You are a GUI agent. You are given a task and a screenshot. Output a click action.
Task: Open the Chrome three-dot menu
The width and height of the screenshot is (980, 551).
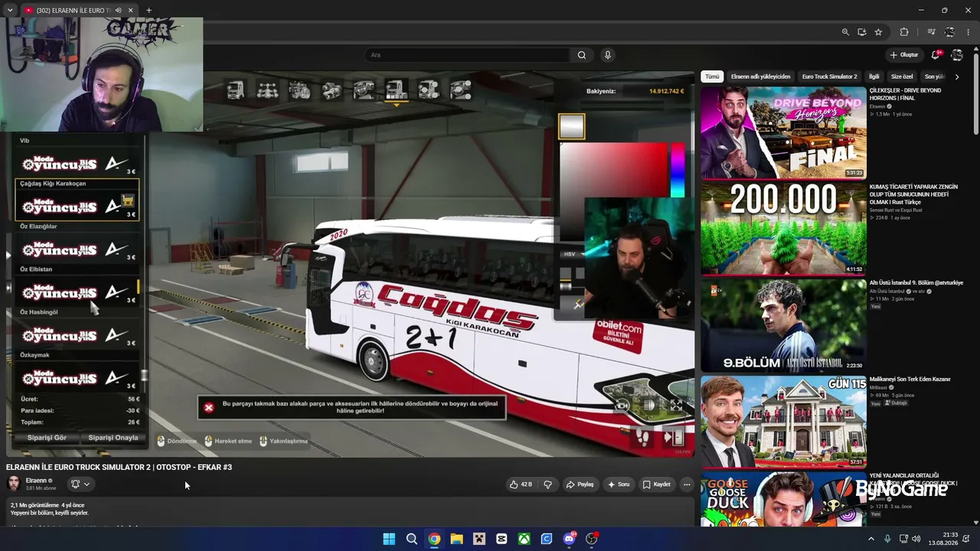click(969, 32)
